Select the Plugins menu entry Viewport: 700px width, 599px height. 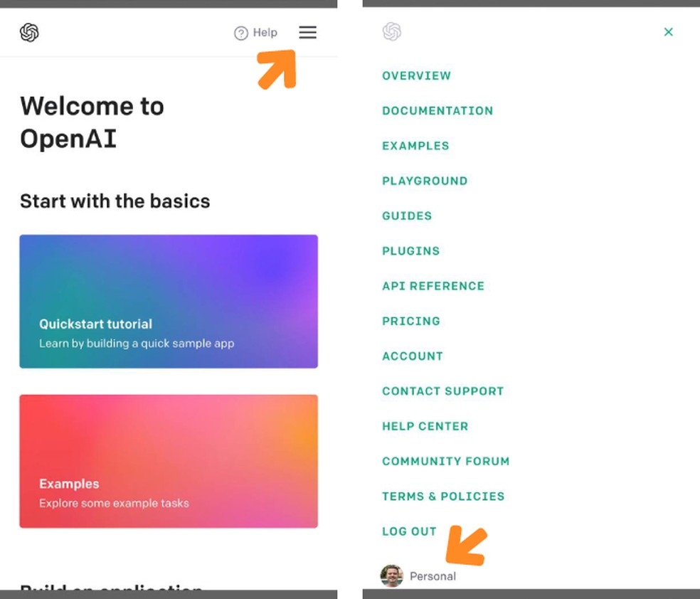[411, 251]
